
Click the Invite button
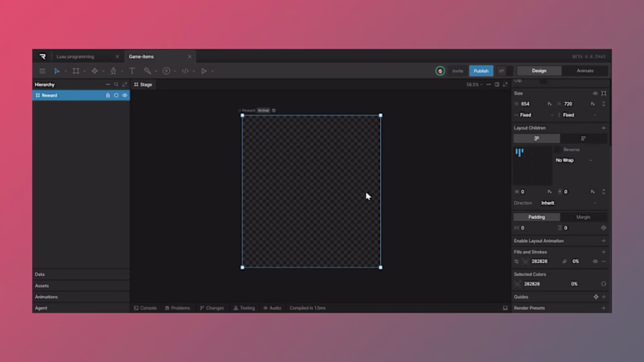(457, 71)
